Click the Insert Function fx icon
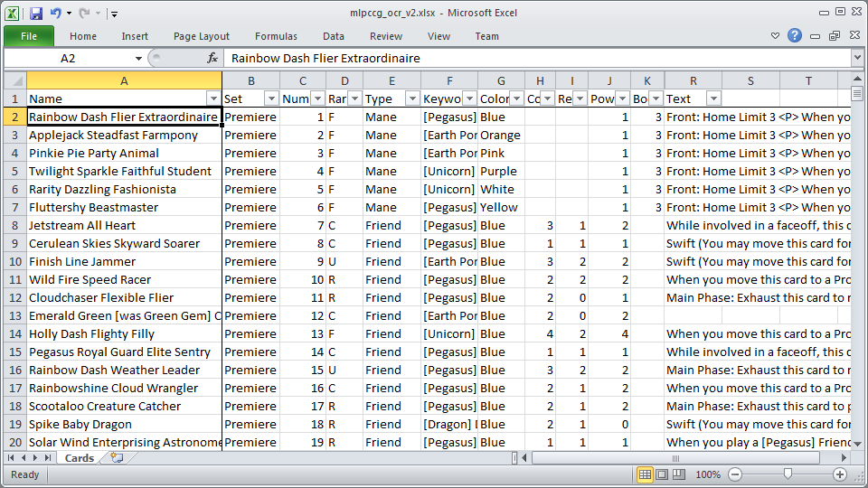 tap(212, 58)
